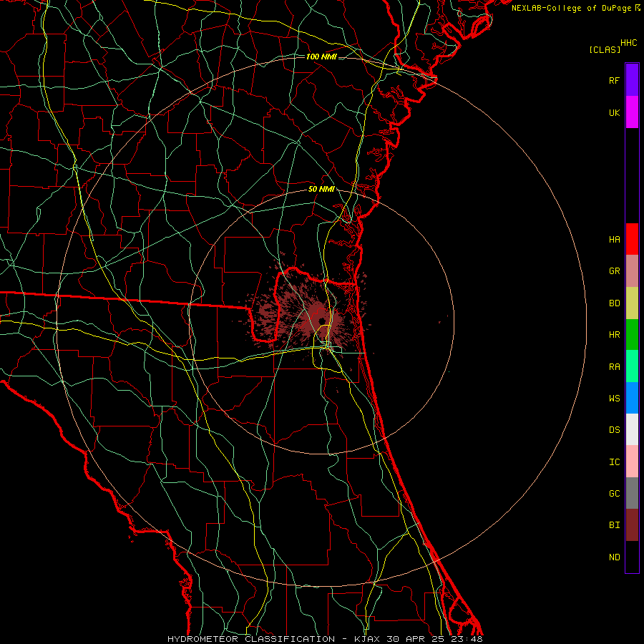The width and height of the screenshot is (644, 644).
Task: Click the HHC product code text
Action: pyautogui.click(x=629, y=43)
